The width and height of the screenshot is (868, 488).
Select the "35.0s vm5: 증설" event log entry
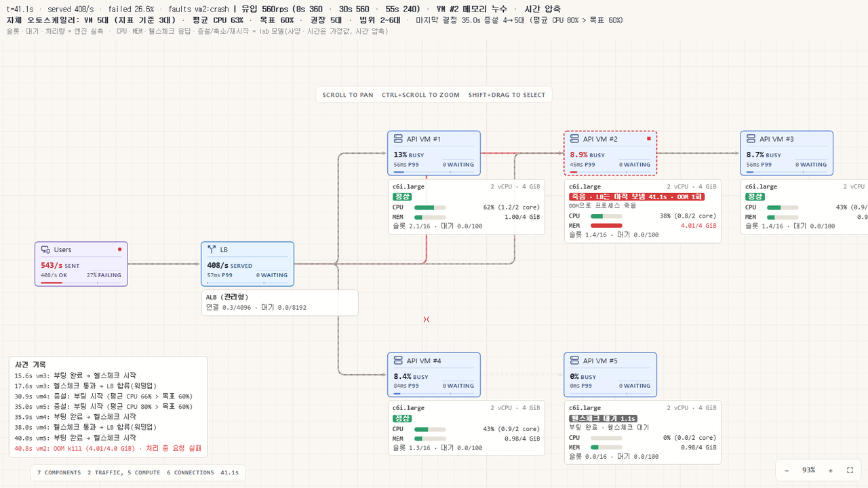(103, 407)
